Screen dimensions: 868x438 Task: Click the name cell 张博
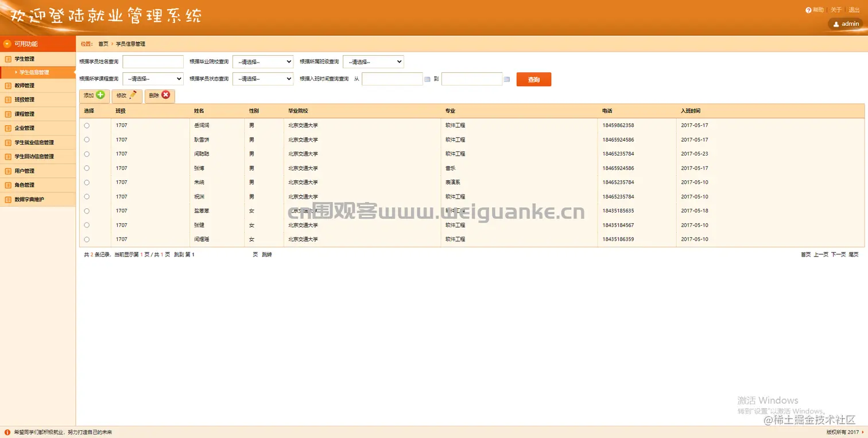(200, 168)
